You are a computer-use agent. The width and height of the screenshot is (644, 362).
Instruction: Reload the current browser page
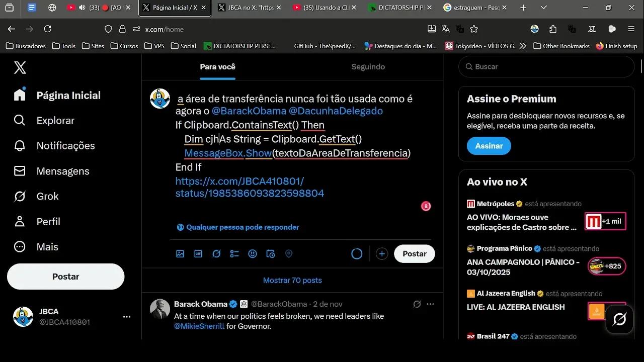[48, 29]
